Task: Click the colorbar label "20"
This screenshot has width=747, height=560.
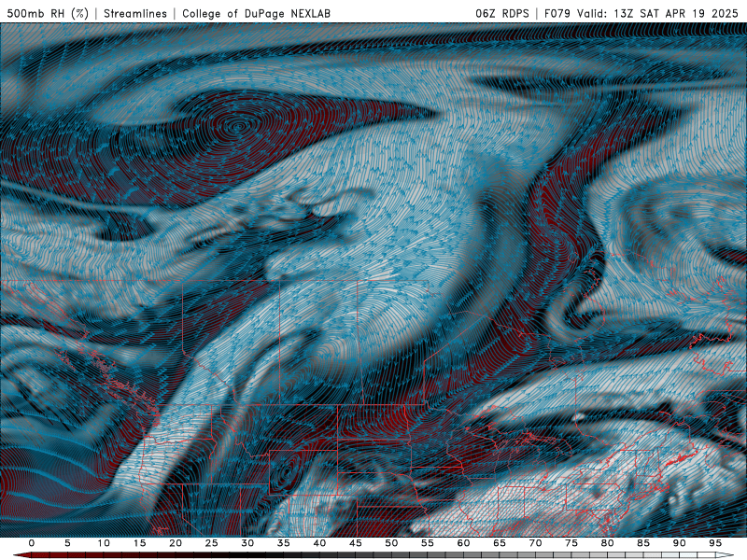Action: tap(176, 543)
